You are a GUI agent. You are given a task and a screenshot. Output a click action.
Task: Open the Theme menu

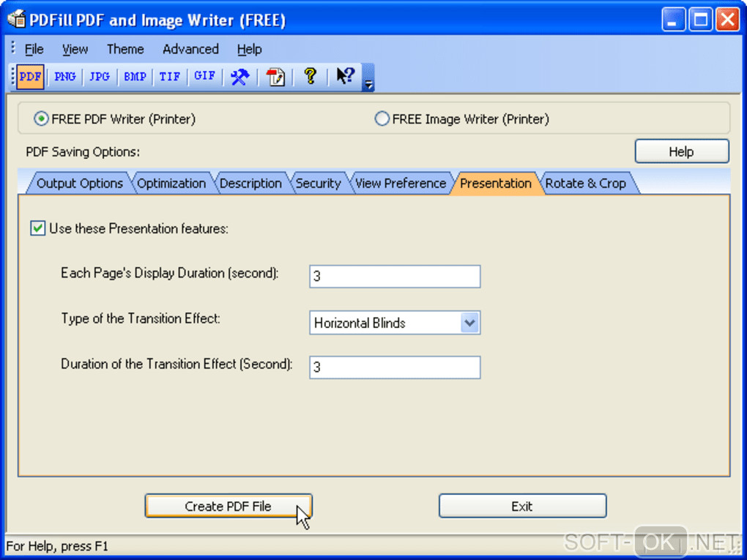point(125,49)
